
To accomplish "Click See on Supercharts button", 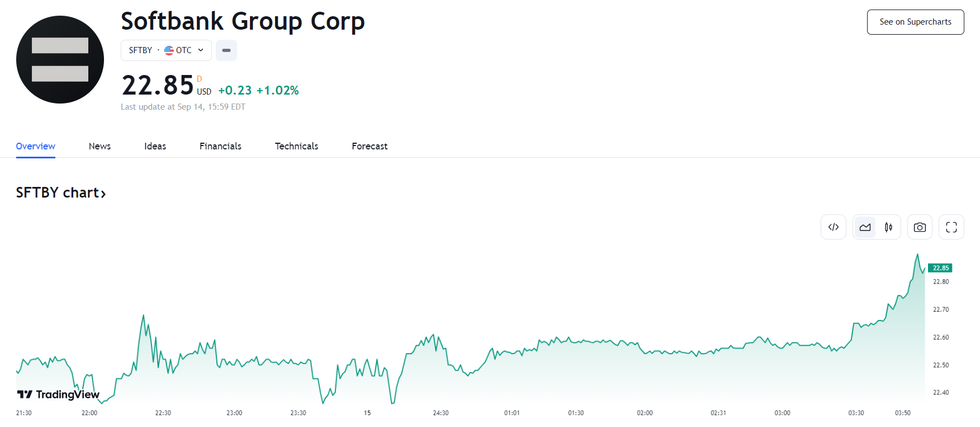I will (915, 22).
